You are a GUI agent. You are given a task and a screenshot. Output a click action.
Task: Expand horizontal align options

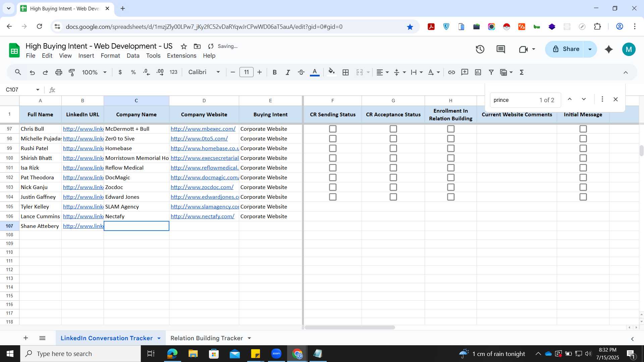[x=387, y=72]
